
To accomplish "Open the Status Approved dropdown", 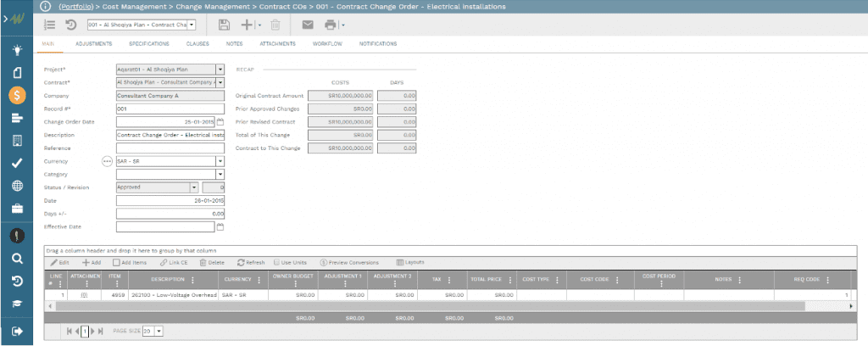I will click(x=194, y=187).
